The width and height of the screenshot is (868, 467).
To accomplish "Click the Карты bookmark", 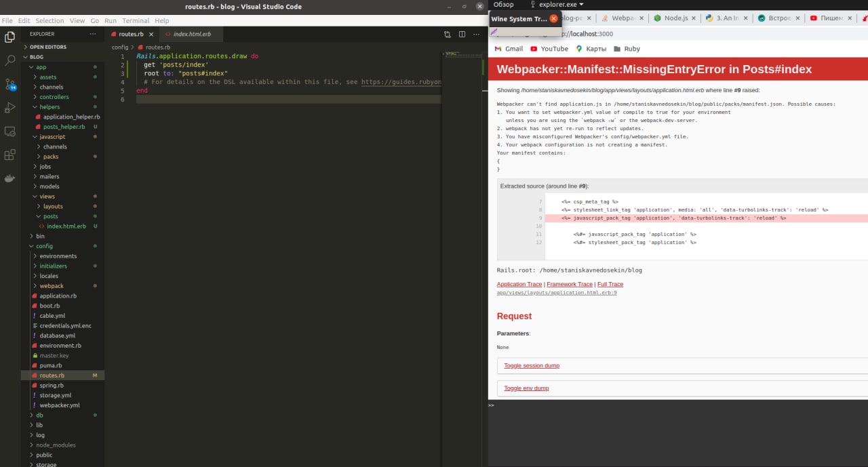I will click(591, 49).
